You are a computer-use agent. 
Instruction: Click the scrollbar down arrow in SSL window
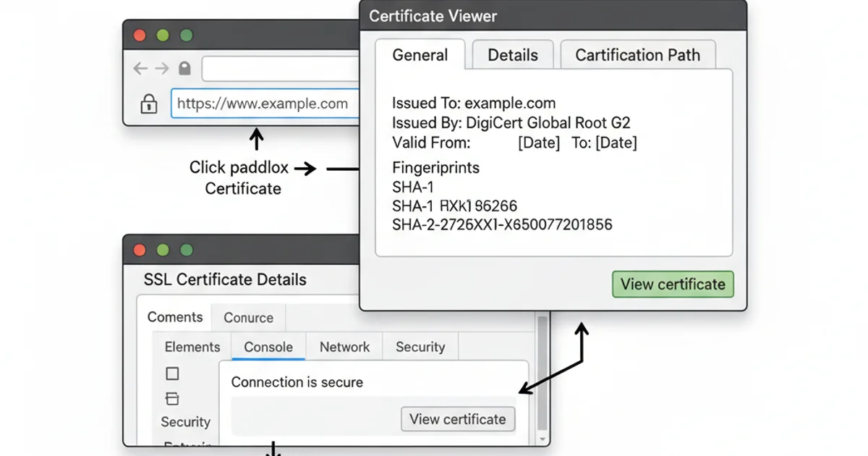pos(542,439)
